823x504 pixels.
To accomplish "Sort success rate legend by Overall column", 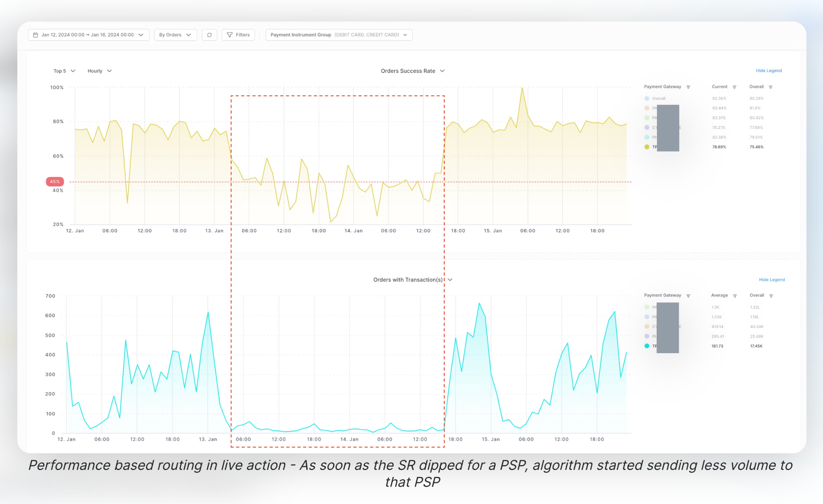I will click(x=771, y=87).
